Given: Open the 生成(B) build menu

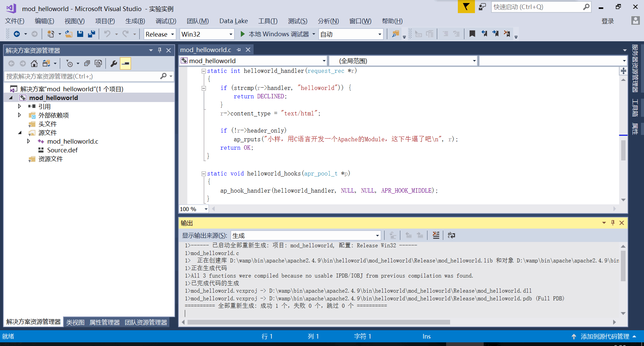Looking at the screenshot, I should point(135,21).
